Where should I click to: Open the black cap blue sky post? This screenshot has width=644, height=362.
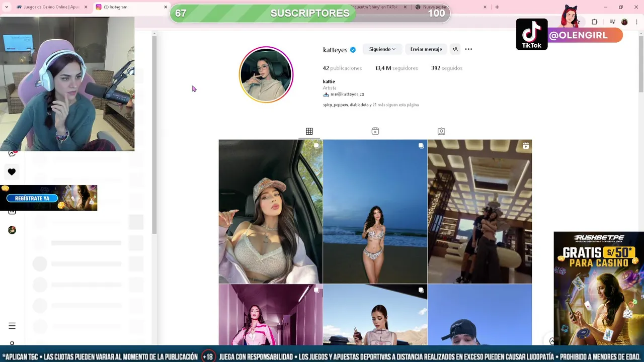(x=479, y=315)
